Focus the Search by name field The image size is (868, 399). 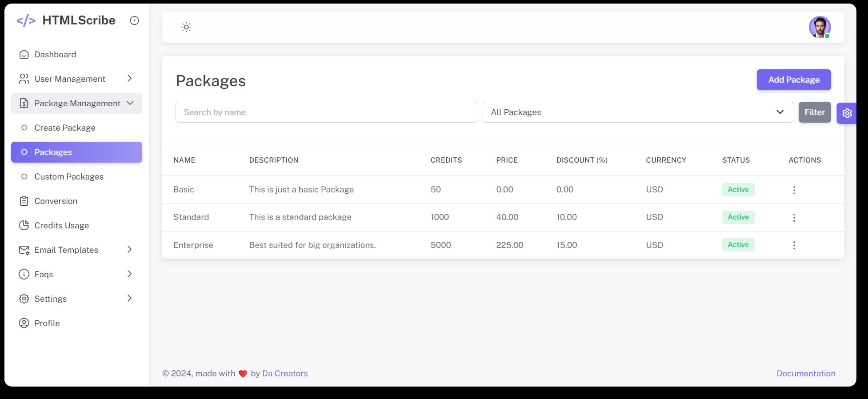click(327, 112)
